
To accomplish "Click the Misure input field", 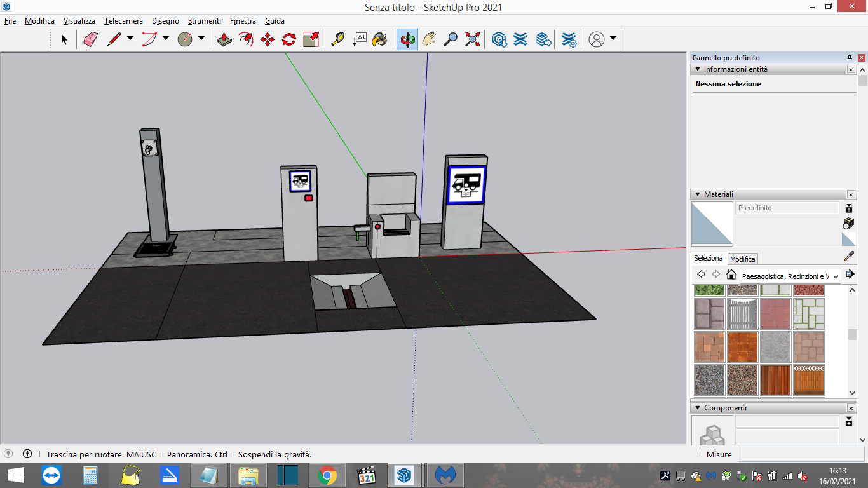I will coord(801,454).
